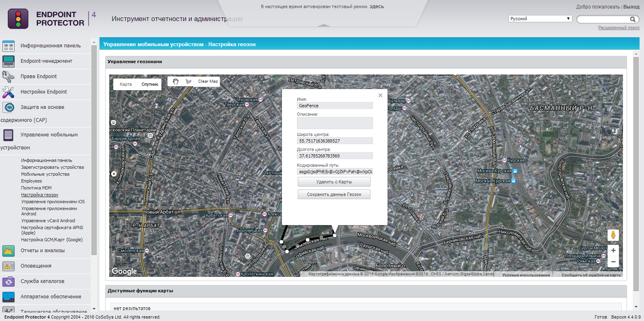This screenshot has width=644, height=321.
Task: Click the search magnifier icon
Action: pyautogui.click(x=633, y=19)
